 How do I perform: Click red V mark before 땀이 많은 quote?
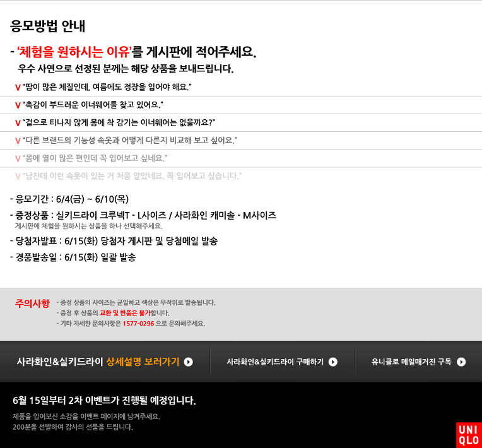click(18, 88)
